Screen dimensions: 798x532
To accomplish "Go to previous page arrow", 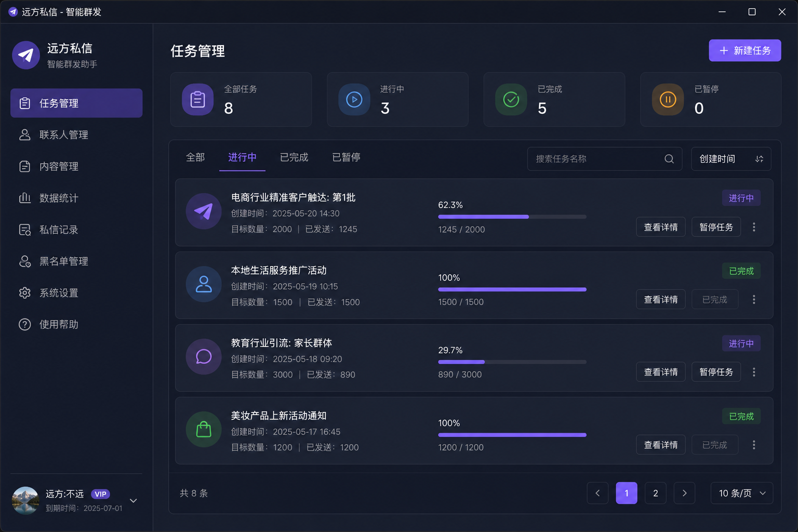I will pyautogui.click(x=597, y=493).
